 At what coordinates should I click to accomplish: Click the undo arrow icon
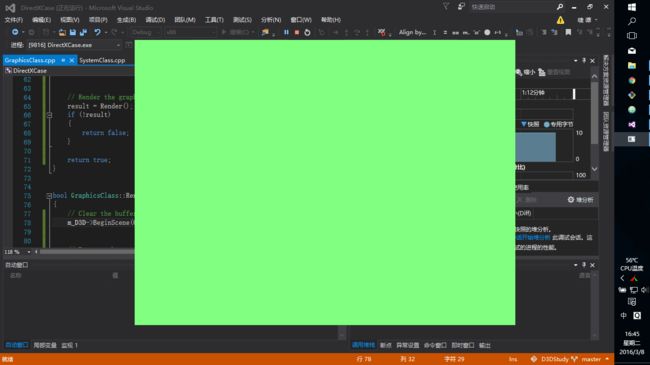tap(97, 32)
